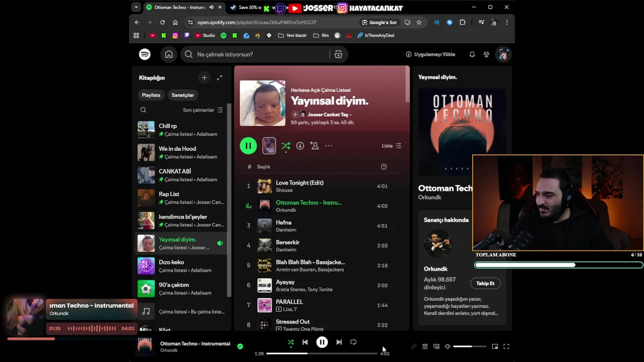Click Google'a Sor in the address bar

coord(379,22)
